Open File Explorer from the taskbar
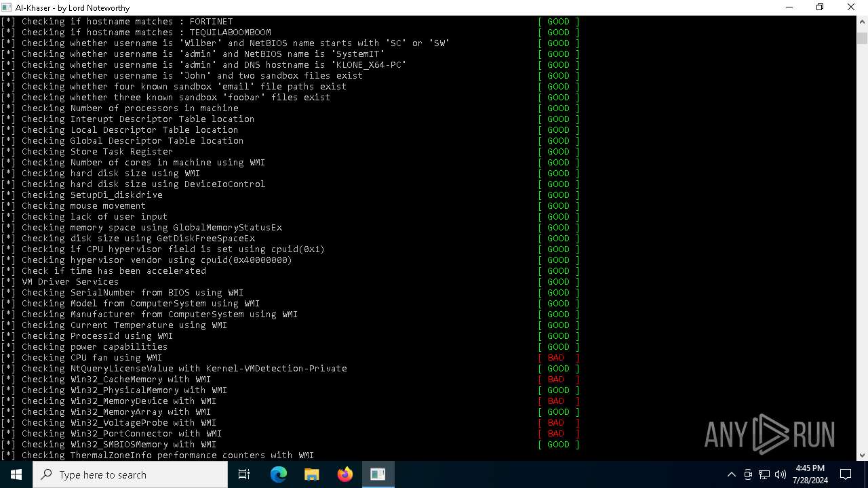 tap(312, 474)
